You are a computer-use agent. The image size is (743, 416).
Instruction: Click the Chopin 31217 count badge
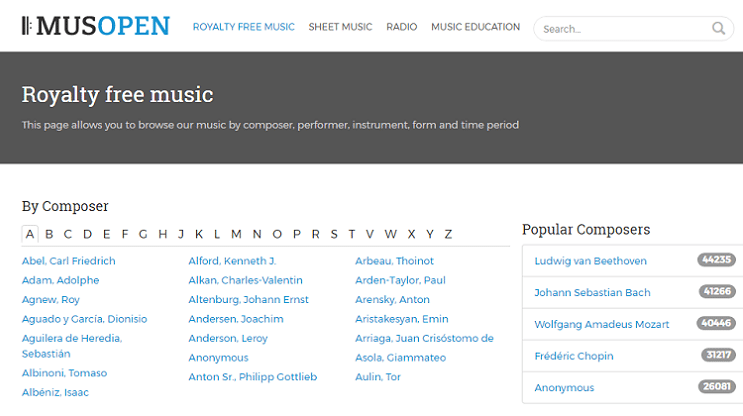718,355
